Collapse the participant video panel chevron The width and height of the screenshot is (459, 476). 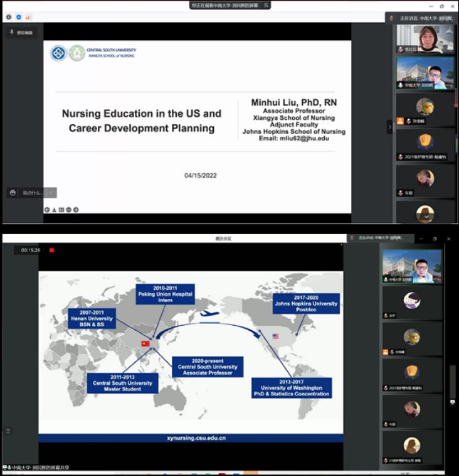tap(389, 126)
